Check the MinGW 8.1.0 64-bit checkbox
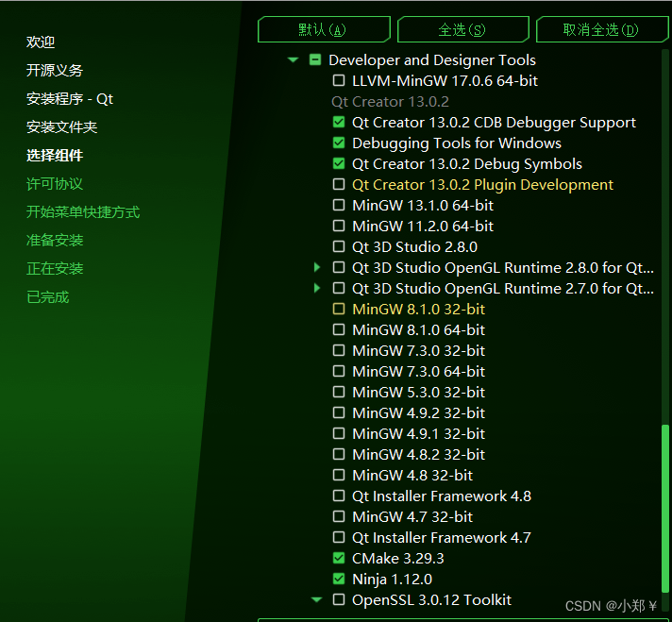This screenshot has height=622, width=672. [x=339, y=329]
